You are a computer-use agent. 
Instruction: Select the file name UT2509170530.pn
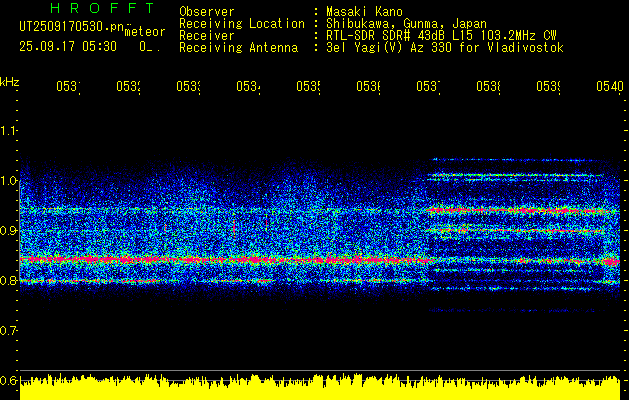click(x=71, y=26)
